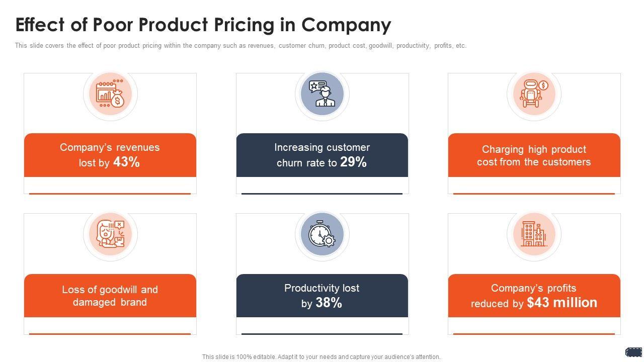This screenshot has height=362, width=644.
Task: Select the Productivity lost by 38% box
Action: click(x=322, y=296)
